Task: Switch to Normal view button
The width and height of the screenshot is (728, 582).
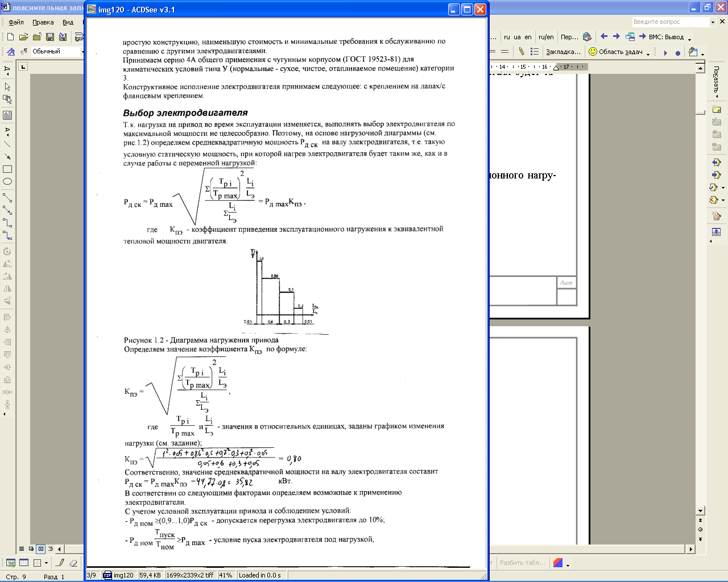Action: pos(22,549)
